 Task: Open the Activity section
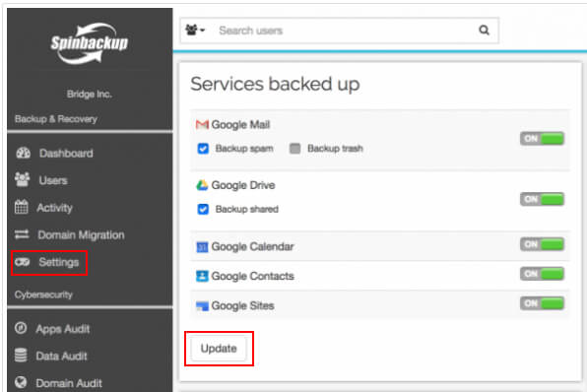[54, 208]
